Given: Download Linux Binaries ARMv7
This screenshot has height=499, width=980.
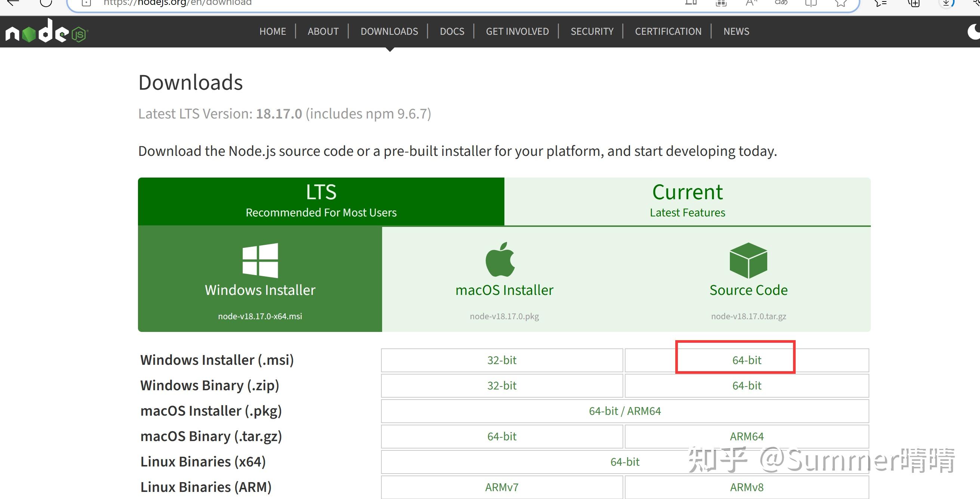Looking at the screenshot, I should point(502,487).
